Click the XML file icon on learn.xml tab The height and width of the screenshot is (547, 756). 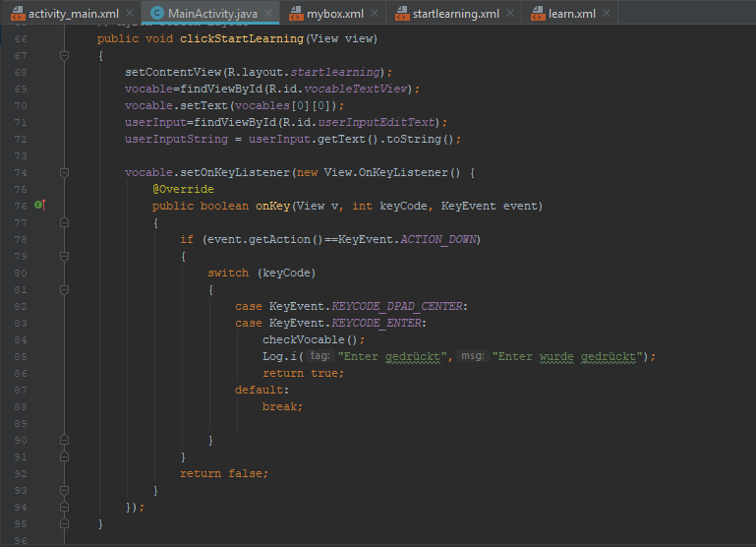tap(538, 14)
